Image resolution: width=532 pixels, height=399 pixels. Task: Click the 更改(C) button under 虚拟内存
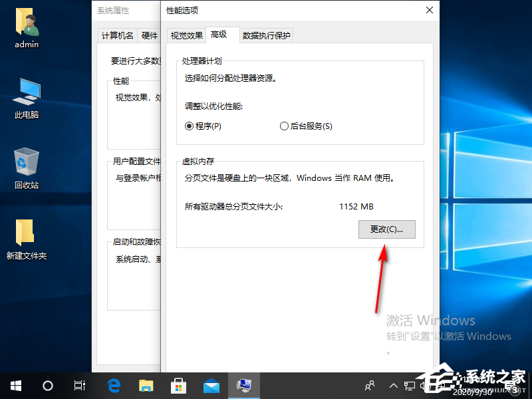pyautogui.click(x=387, y=229)
